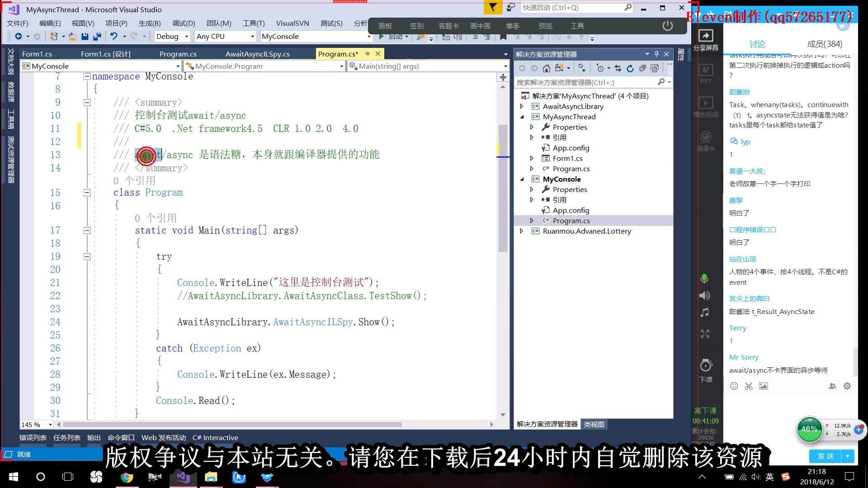The width and height of the screenshot is (868, 488).
Task: Expand the AwaitAsyncLibrary project node
Action: click(x=522, y=107)
